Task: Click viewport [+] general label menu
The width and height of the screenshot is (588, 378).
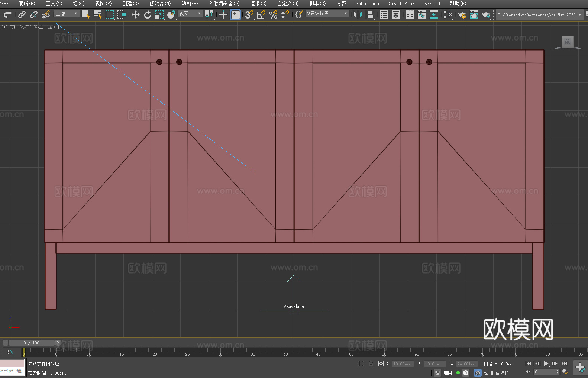Action: click(x=4, y=27)
